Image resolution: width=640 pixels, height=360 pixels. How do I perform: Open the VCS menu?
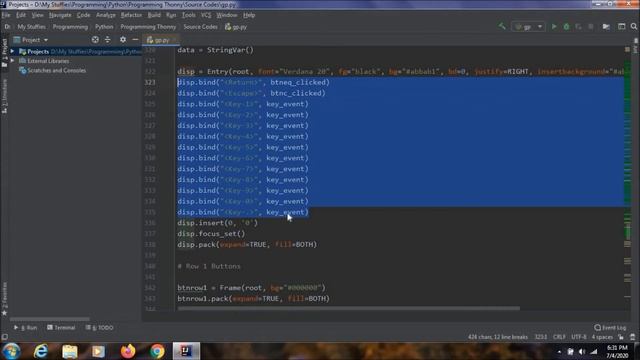tap(206, 15)
